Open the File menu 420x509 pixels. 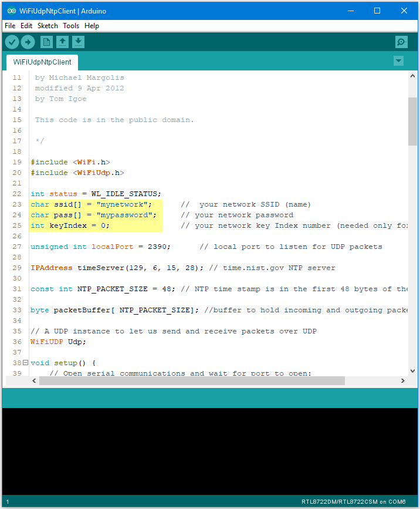(10, 26)
